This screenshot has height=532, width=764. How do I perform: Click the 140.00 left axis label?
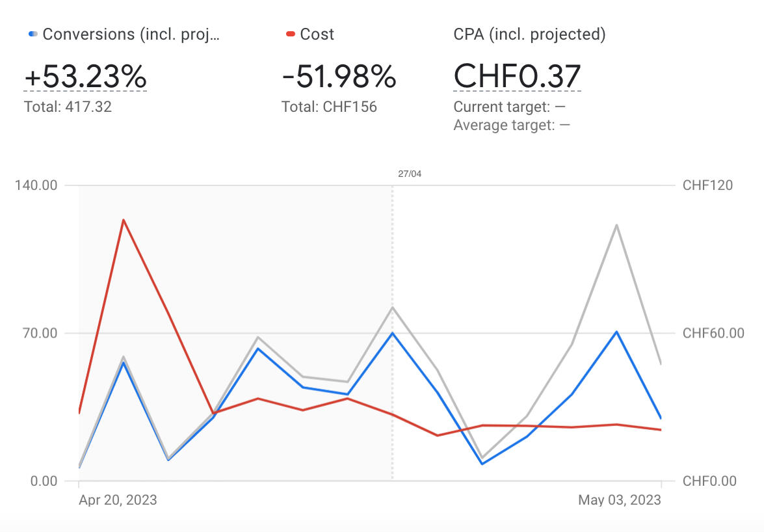(x=36, y=185)
